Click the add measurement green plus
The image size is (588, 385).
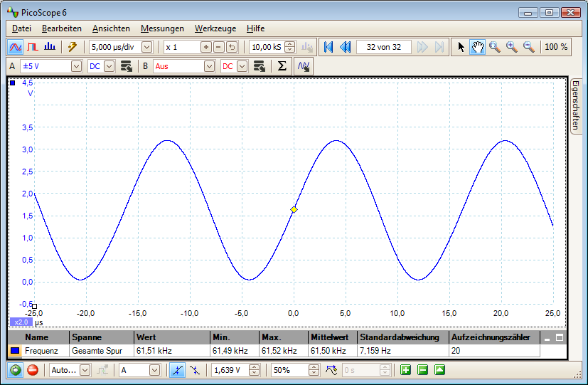(x=405, y=370)
